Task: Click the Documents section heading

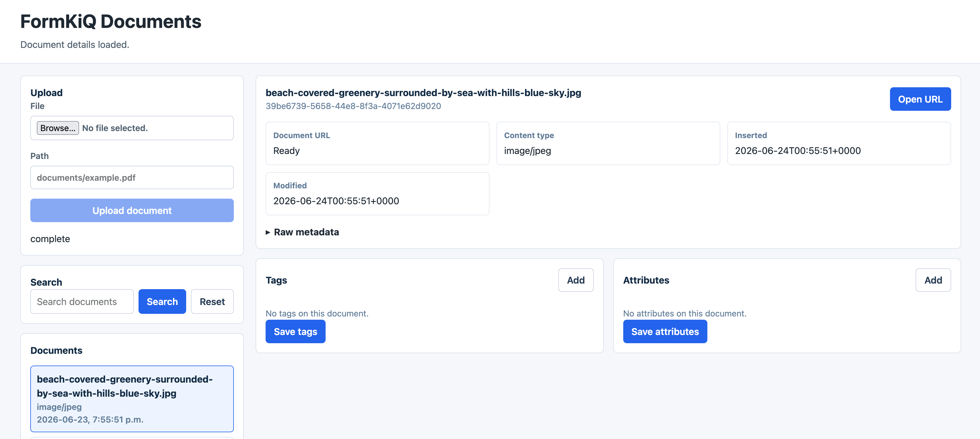Action: click(x=56, y=351)
